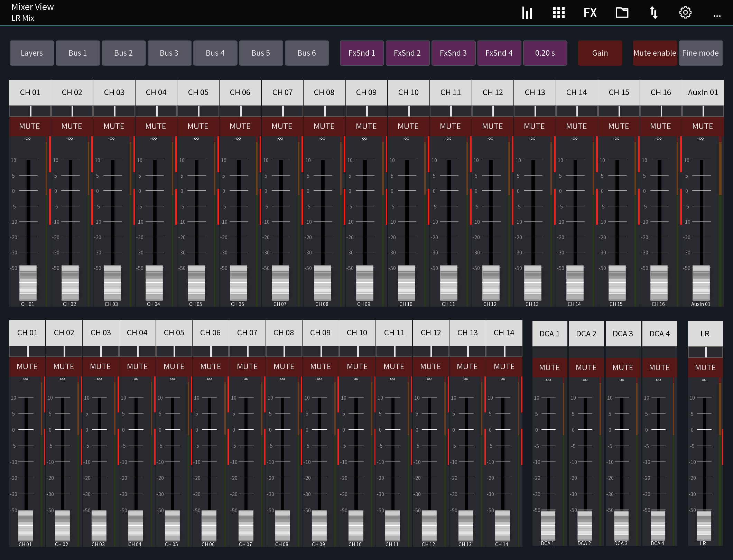Screen dimensions: 733x560
Task: Switch to the Bus 1 mix
Action: (77, 53)
